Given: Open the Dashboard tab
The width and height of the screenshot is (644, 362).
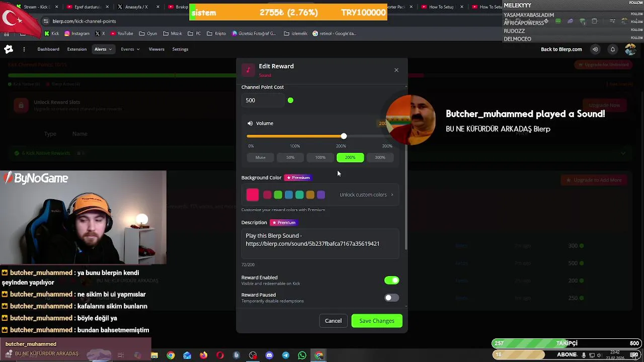Looking at the screenshot, I should coord(48,49).
